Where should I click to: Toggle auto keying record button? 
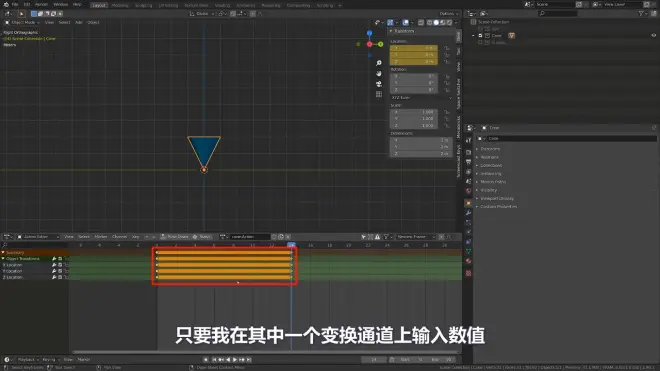[206, 360]
